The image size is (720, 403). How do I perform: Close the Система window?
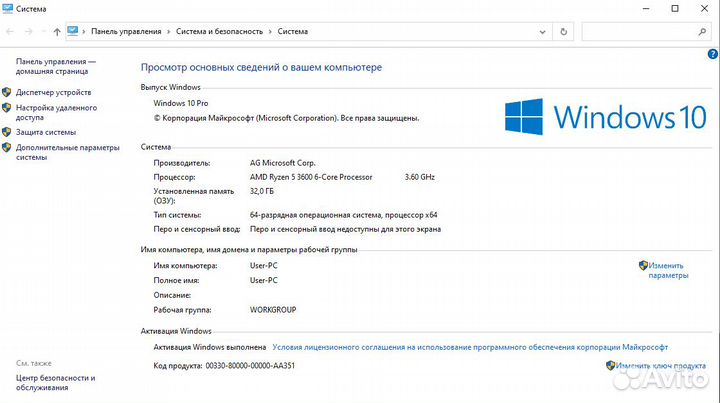click(x=704, y=9)
